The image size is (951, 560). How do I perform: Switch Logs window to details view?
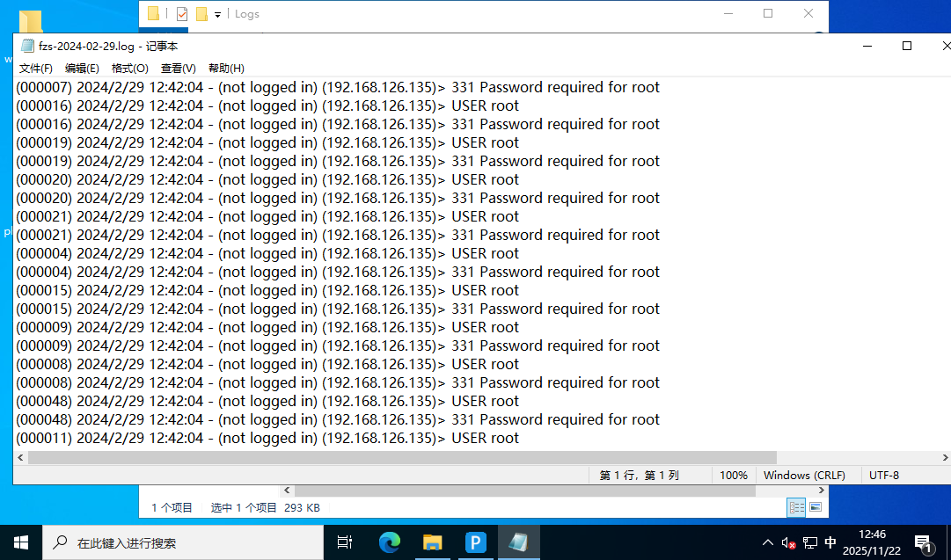pos(796,507)
